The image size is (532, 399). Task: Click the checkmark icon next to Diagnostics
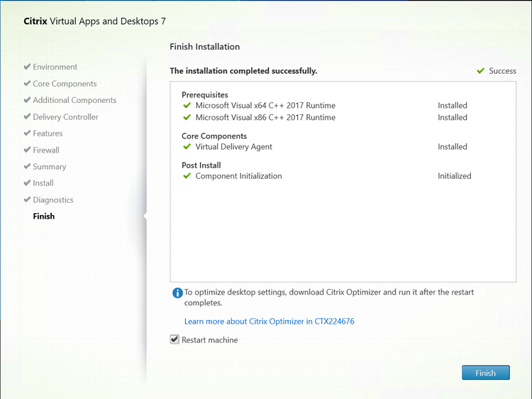(27, 199)
